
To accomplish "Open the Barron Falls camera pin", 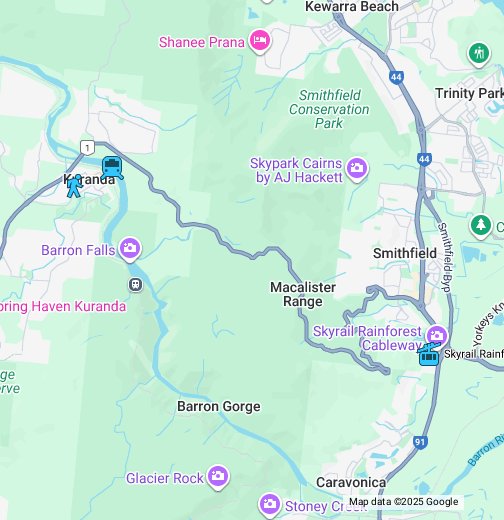I will (130, 249).
